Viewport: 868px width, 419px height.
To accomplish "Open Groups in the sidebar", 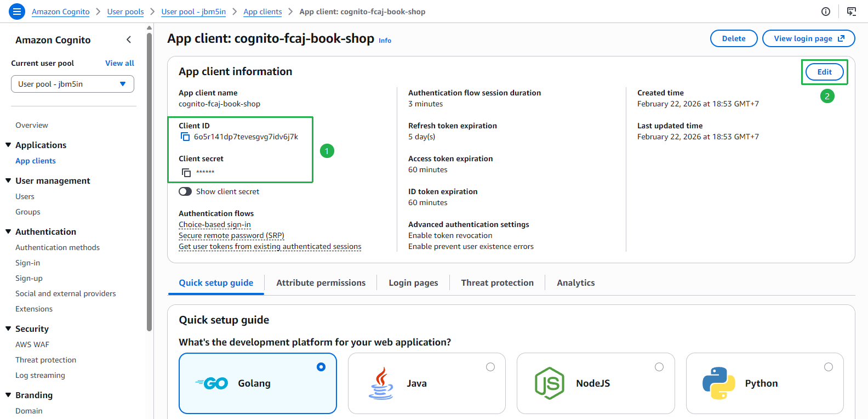I will pyautogui.click(x=28, y=212).
